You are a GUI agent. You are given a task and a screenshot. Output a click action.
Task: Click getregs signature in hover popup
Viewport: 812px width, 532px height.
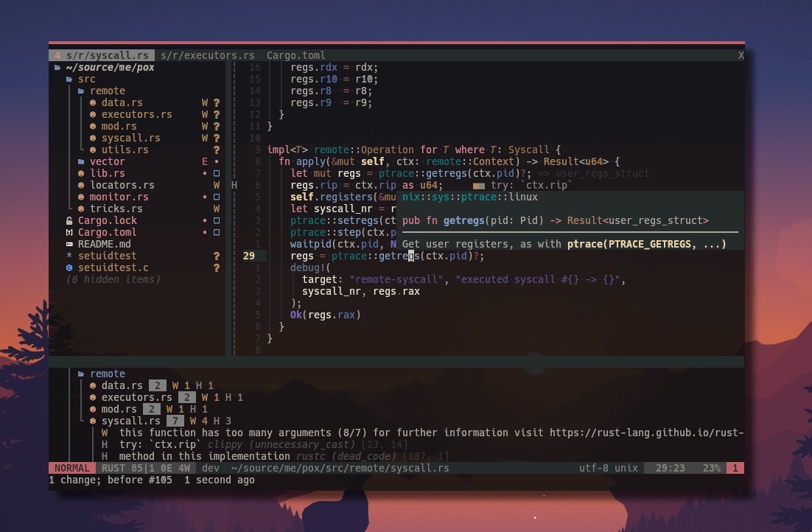click(x=555, y=220)
